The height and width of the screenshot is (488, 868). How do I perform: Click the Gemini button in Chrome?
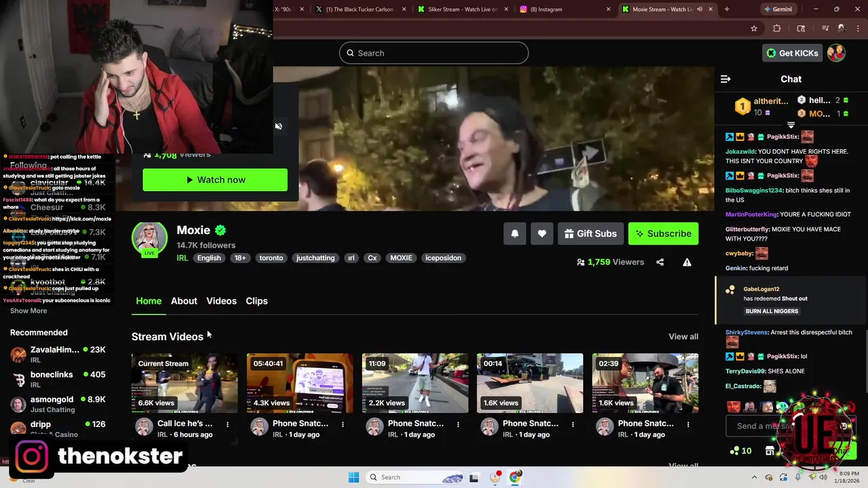(x=777, y=9)
